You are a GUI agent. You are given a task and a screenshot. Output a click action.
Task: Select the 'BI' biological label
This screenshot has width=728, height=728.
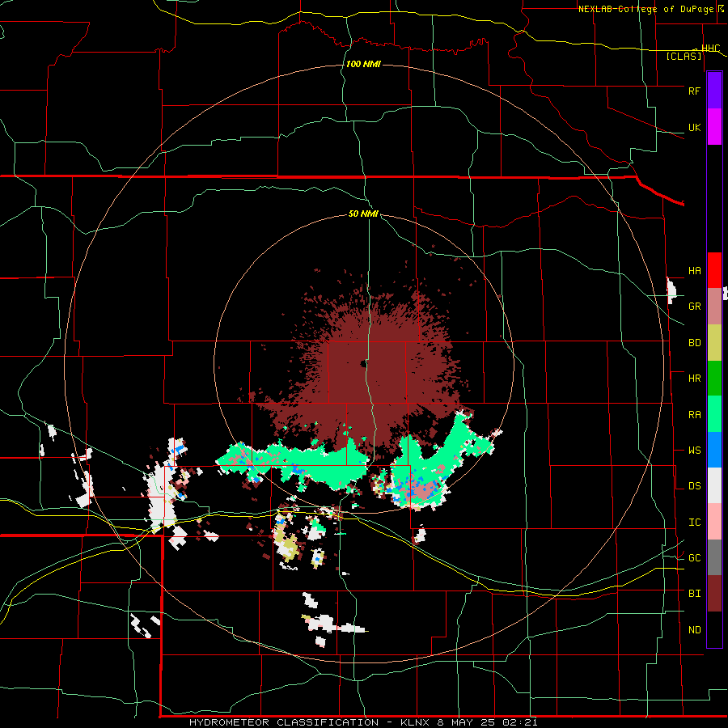pos(694,594)
